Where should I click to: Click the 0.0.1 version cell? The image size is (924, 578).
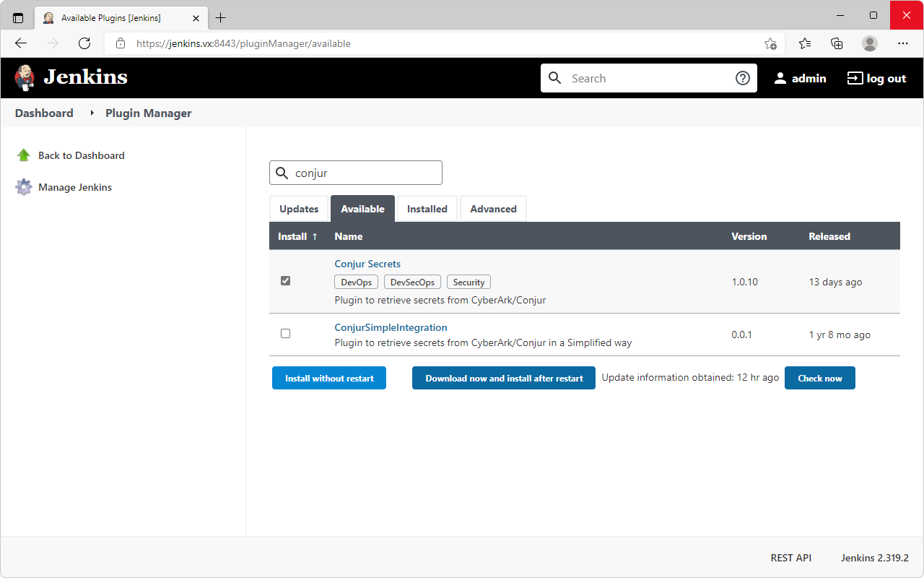pos(741,335)
